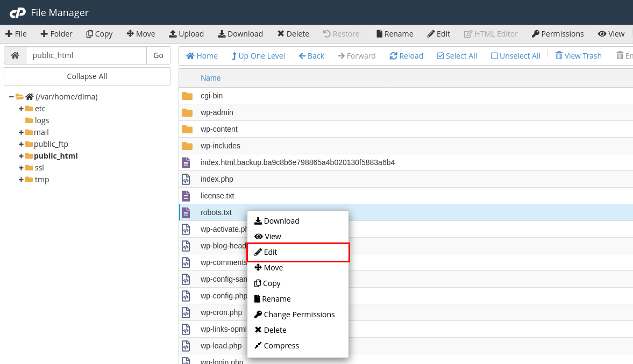Image resolution: width=633 pixels, height=364 pixels.
Task: Click Select All
Action: 457,56
